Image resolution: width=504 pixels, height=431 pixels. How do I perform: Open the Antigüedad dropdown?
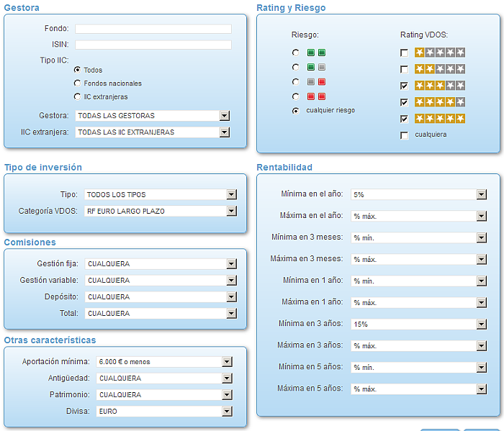tap(164, 378)
